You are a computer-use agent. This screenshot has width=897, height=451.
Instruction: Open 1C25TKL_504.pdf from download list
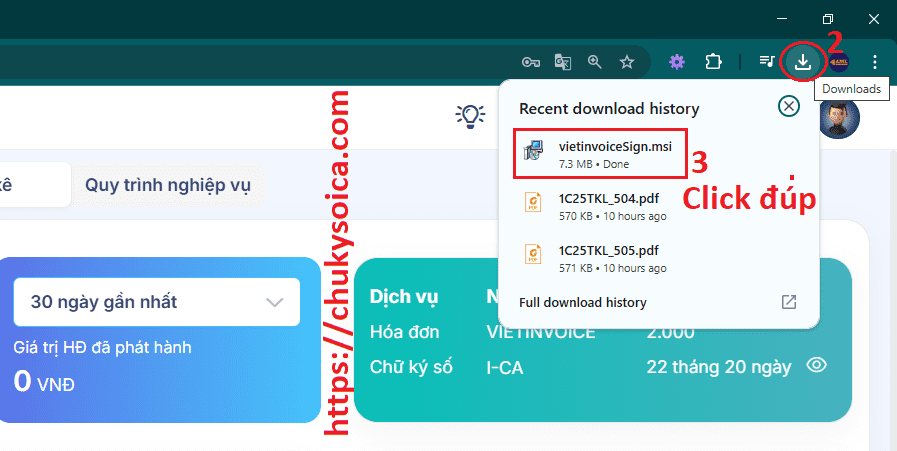[658, 207]
